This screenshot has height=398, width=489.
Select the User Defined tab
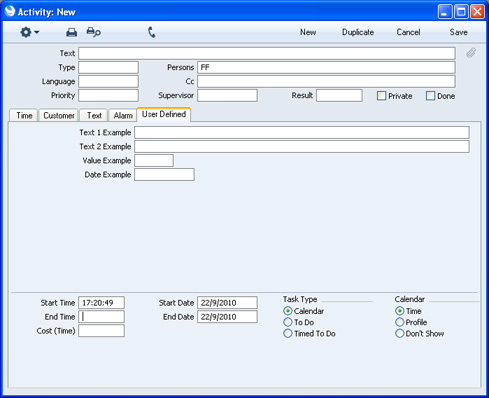[x=164, y=114]
